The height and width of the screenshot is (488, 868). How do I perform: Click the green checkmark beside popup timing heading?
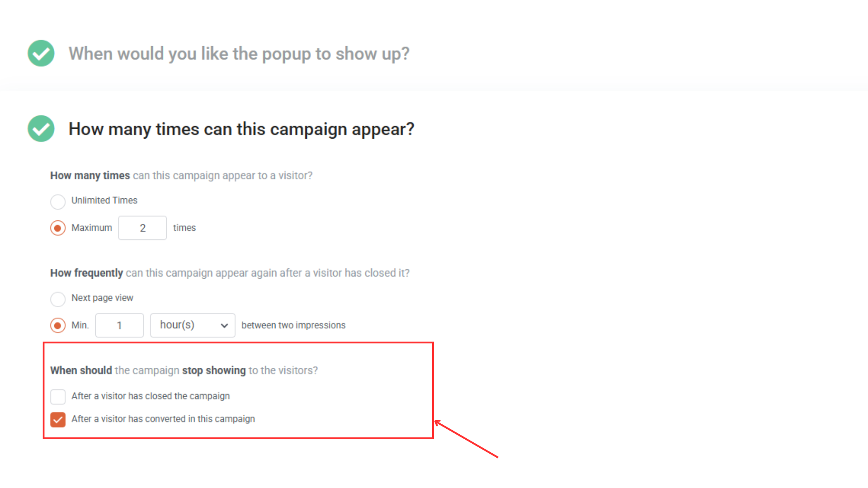41,53
